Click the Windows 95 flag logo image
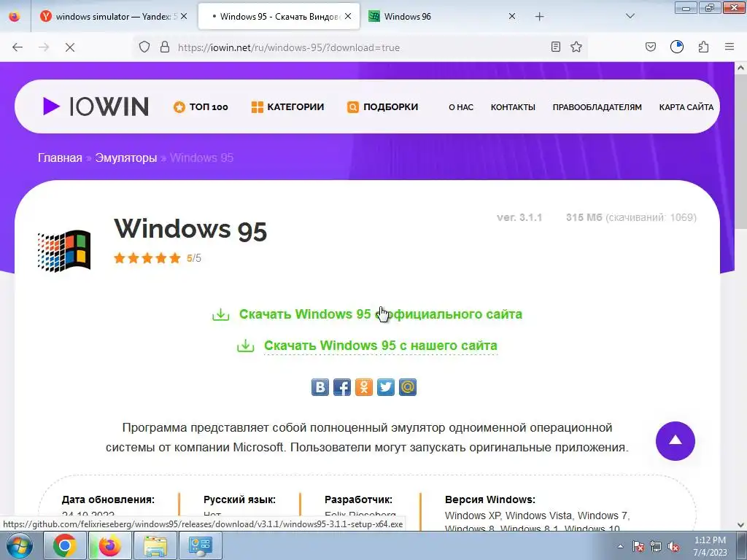The width and height of the screenshot is (747, 560). 64,251
